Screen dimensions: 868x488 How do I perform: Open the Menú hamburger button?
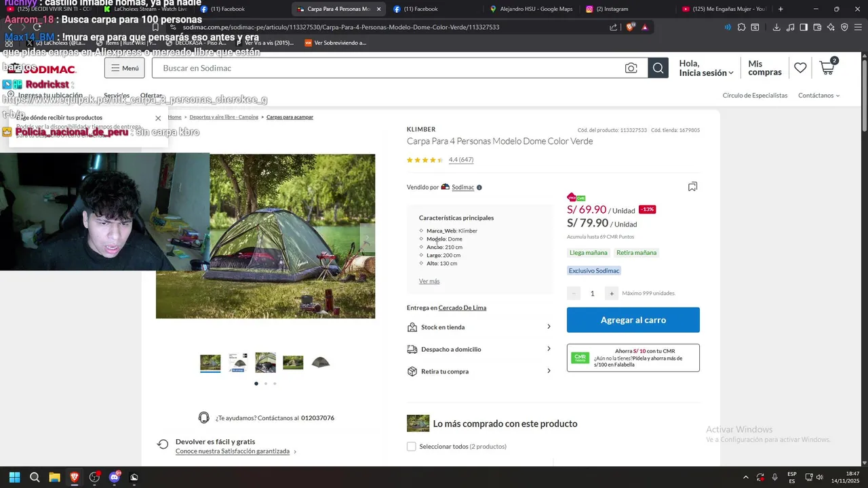coord(124,68)
